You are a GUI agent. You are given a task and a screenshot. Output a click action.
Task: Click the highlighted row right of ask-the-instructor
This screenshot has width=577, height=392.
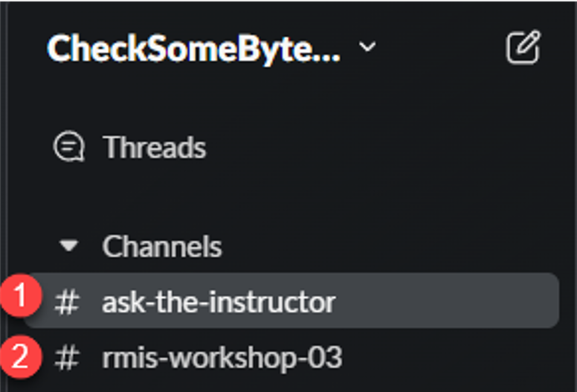click(x=446, y=301)
